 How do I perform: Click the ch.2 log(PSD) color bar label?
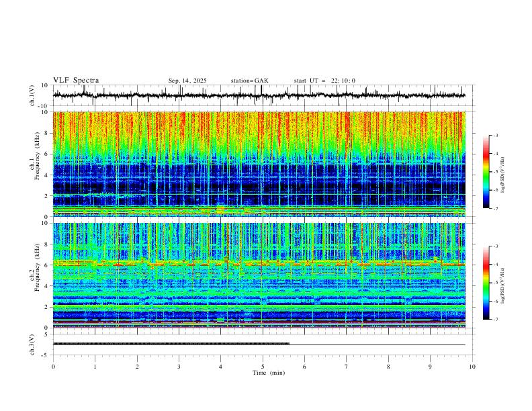(x=502, y=285)
